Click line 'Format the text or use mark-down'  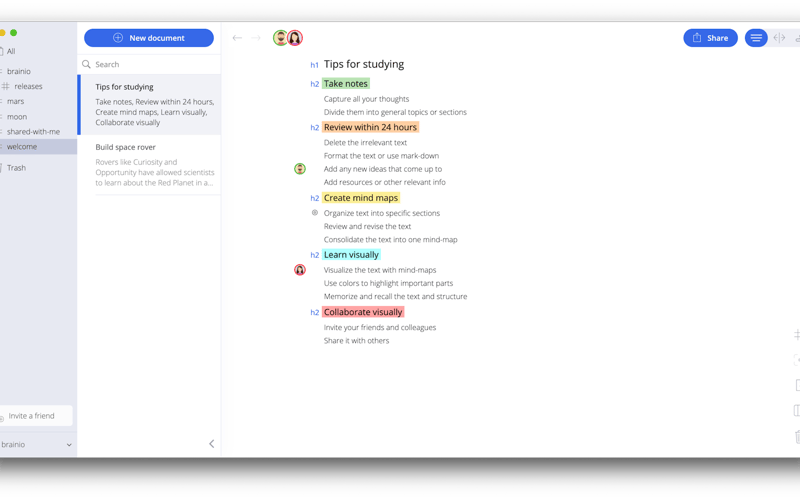click(x=381, y=156)
